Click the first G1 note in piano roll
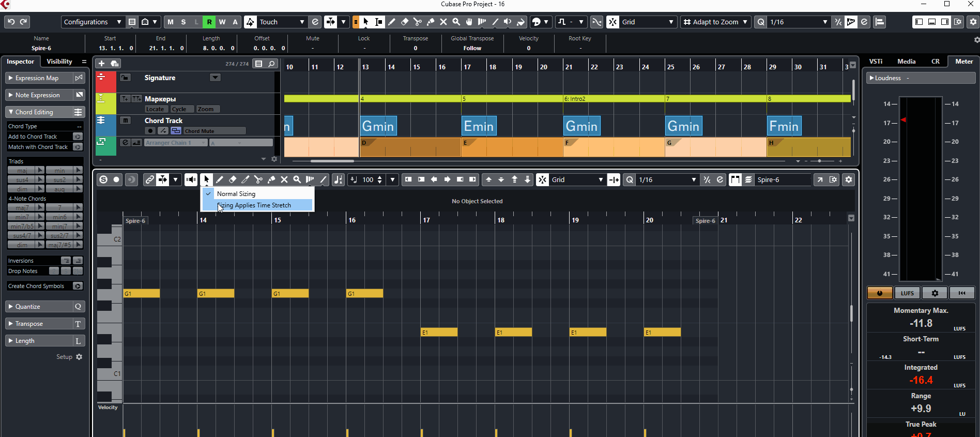The width and height of the screenshot is (980, 437). tap(142, 294)
